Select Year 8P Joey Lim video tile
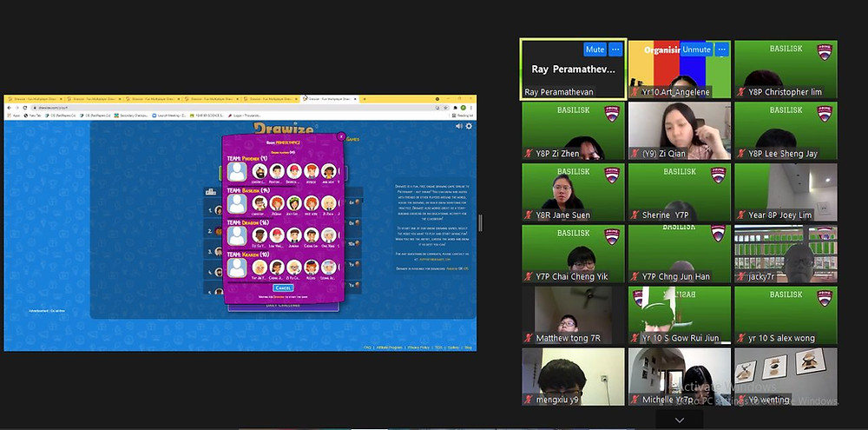This screenshot has width=868, height=430. click(x=786, y=192)
